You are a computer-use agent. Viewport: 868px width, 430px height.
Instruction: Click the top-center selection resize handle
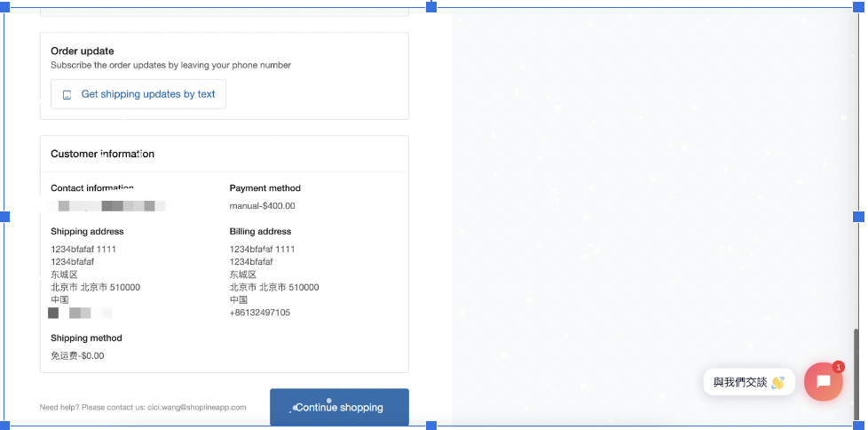(431, 6)
